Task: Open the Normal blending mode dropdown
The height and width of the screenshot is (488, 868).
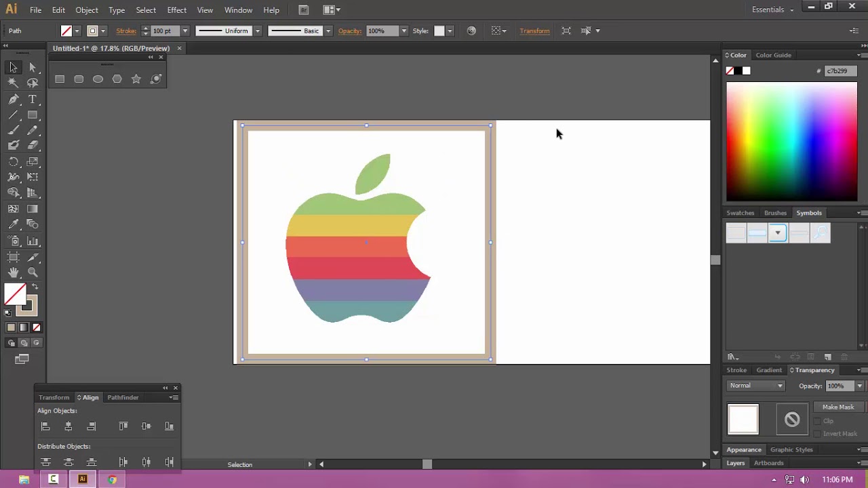Action: [755, 386]
